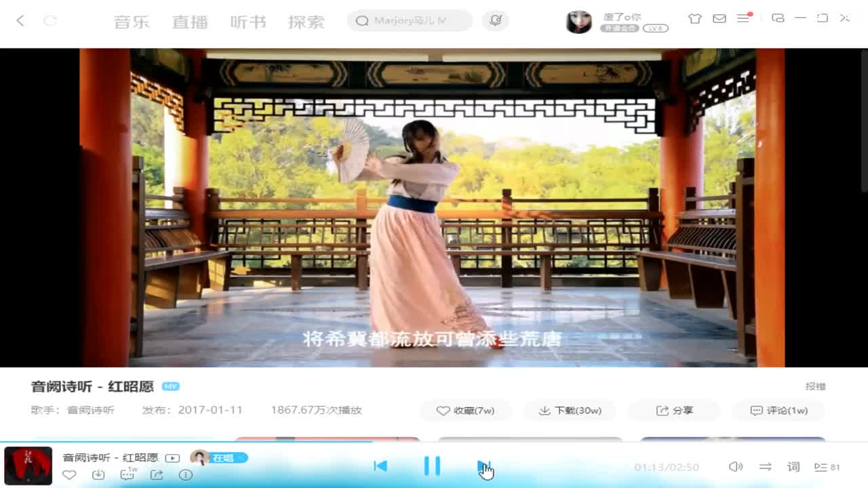Screen dimensions: 868x488
Task: Favorite the MV with 收藏(7w)
Action: tap(466, 411)
